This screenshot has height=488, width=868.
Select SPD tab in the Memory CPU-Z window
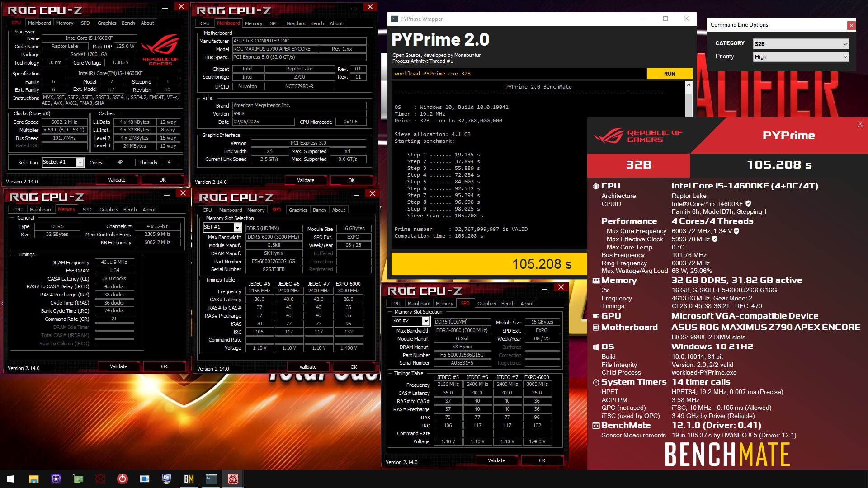[87, 210]
